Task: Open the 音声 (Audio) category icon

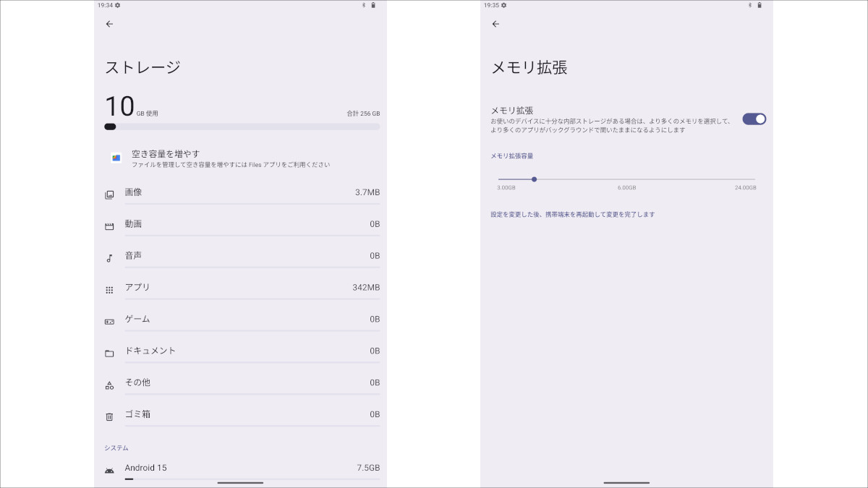Action: coord(109,255)
